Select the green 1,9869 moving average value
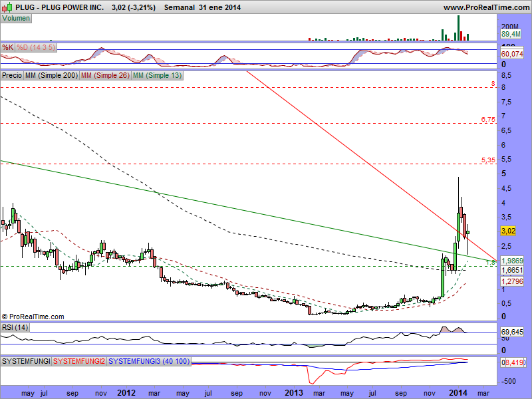532x399 pixels. 512,261
